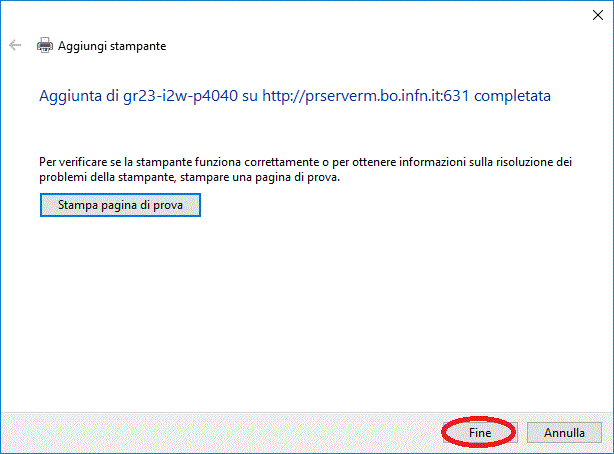Go back using the back arrow

tap(15, 45)
